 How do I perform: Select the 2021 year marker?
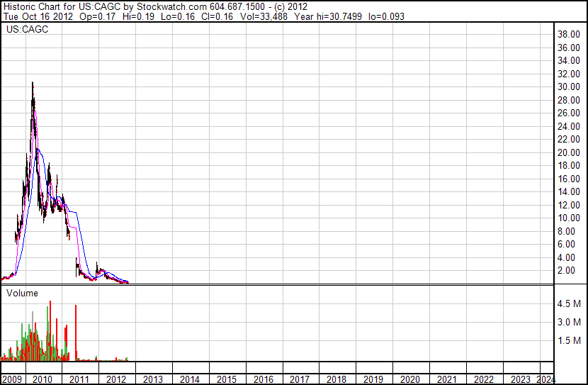click(447, 379)
